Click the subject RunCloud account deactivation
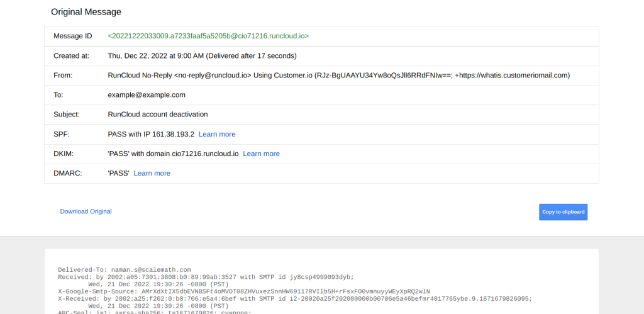Screen dimensions: 644x314 pyautogui.click(x=158, y=115)
